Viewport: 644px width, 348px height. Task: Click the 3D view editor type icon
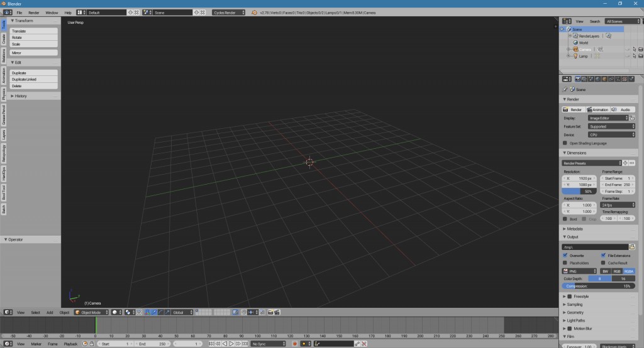coord(8,312)
